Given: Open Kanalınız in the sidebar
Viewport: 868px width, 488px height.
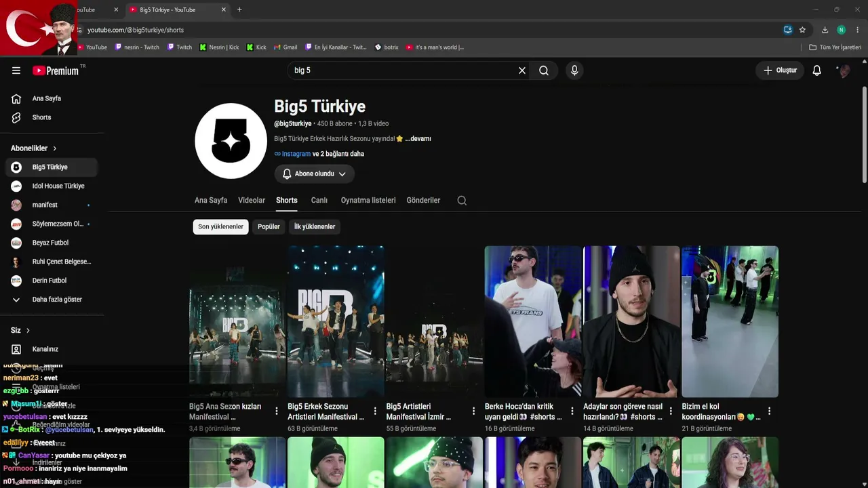Looking at the screenshot, I should click(x=52, y=349).
